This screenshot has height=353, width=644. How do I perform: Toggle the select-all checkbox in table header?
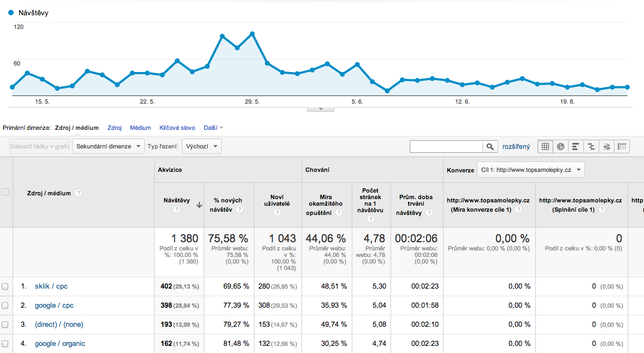(5, 192)
